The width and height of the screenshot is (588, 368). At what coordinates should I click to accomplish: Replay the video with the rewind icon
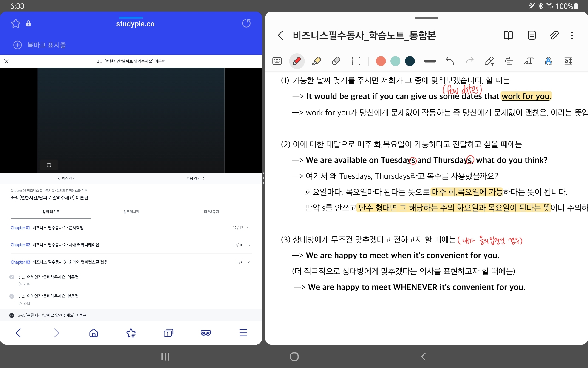[49, 165]
